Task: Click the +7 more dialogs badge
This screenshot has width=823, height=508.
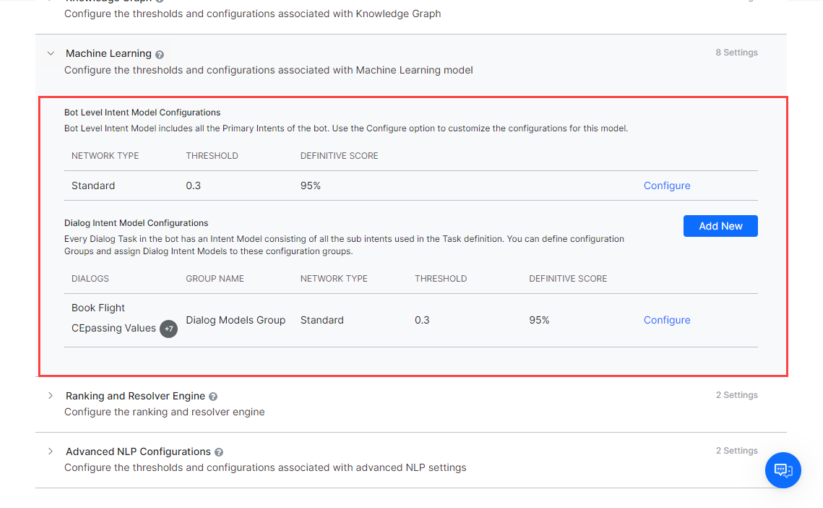Action: (x=168, y=329)
